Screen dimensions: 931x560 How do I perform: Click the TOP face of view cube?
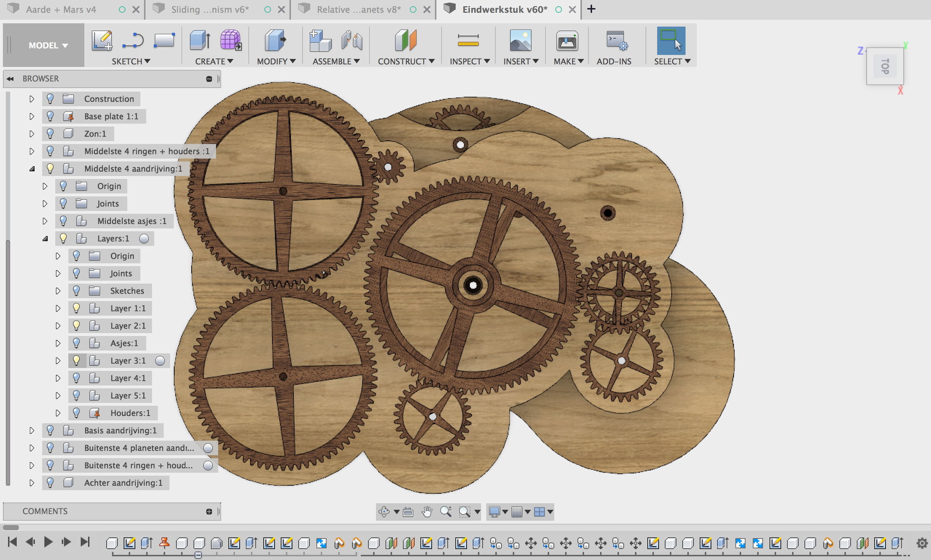885,66
